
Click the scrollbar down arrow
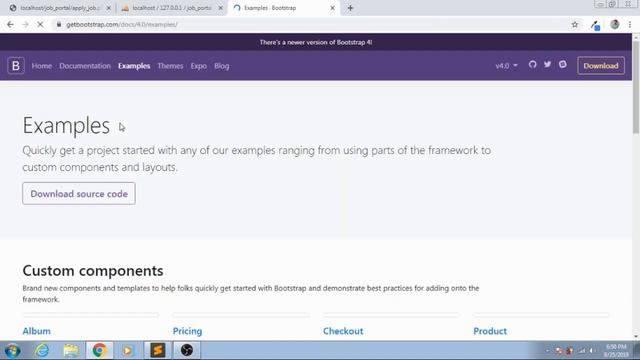636,337
